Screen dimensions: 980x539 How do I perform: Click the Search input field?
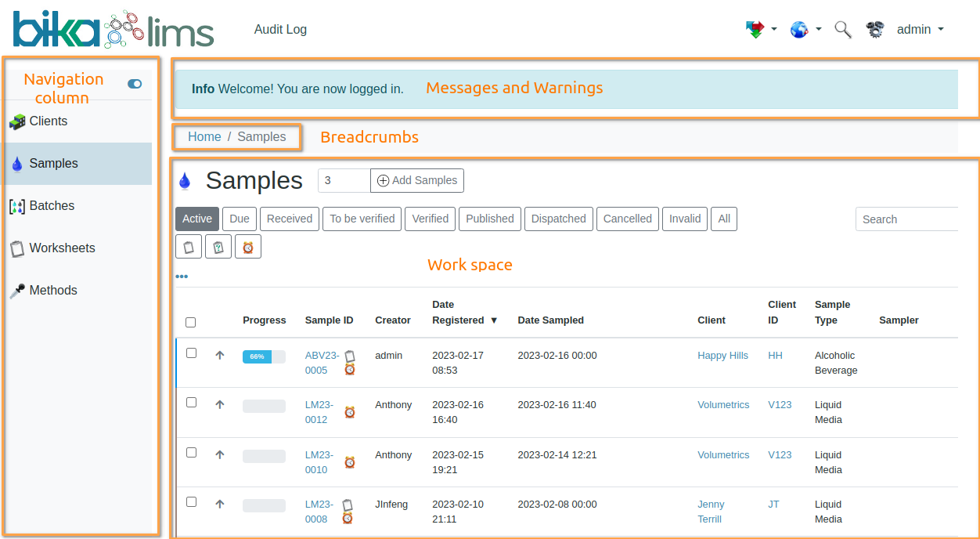[x=906, y=219]
